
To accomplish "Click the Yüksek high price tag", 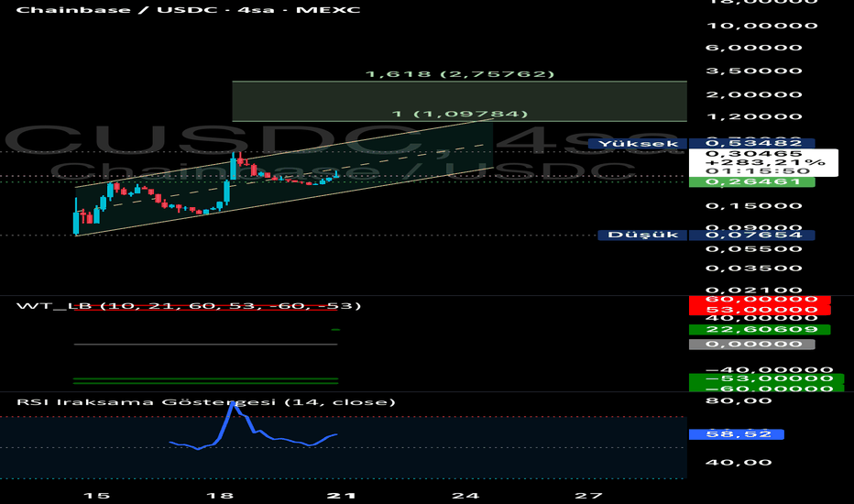I will coord(639,144).
